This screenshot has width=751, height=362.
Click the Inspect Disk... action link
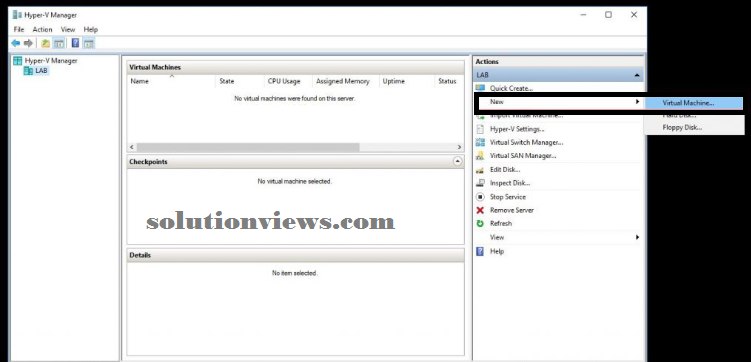(x=510, y=183)
